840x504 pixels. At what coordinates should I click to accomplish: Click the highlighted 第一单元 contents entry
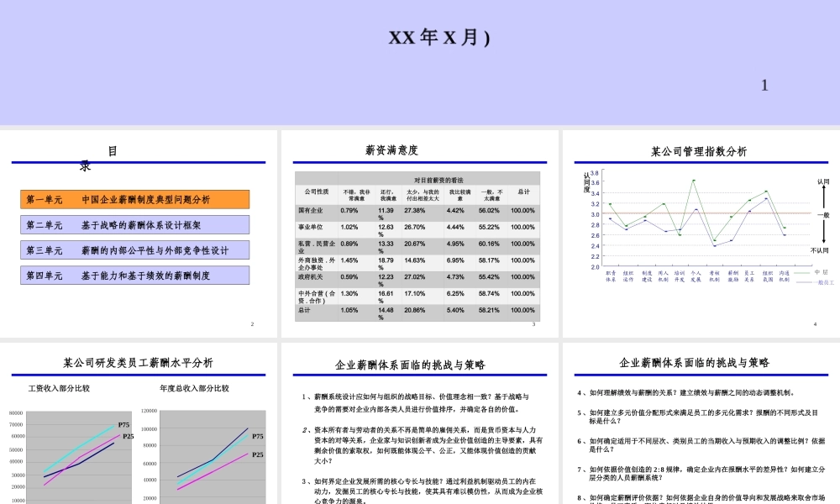point(134,199)
